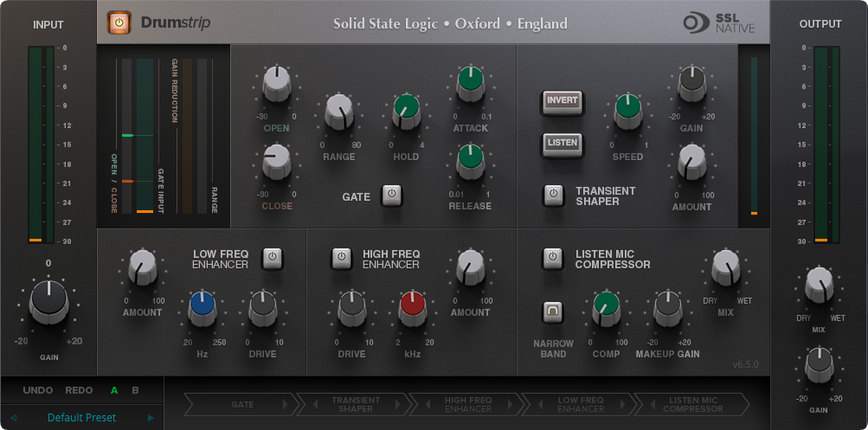Open the Default Preset menu
This screenshot has width=868, height=430.
(82, 417)
